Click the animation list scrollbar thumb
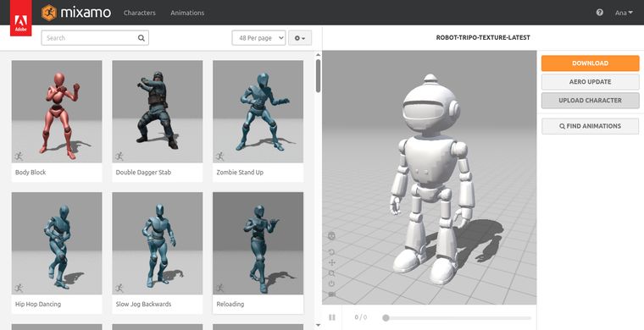Image resolution: width=644 pixels, height=330 pixels. tap(318, 76)
